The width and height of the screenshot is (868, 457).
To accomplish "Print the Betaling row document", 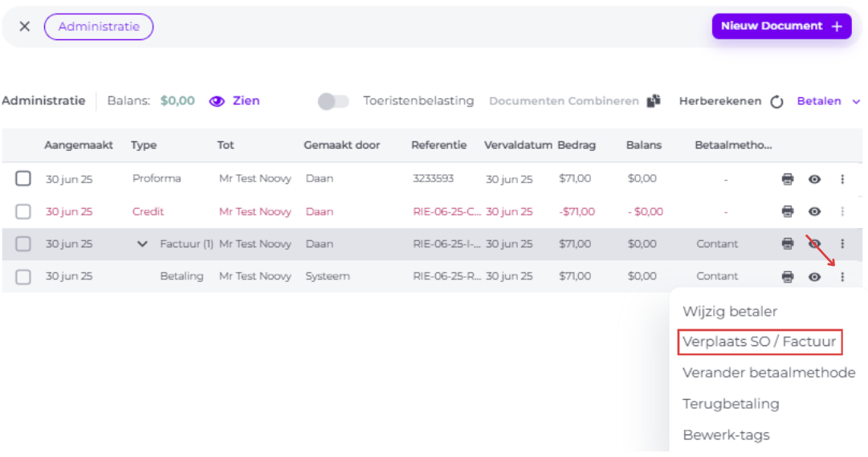I will pyautogui.click(x=787, y=276).
